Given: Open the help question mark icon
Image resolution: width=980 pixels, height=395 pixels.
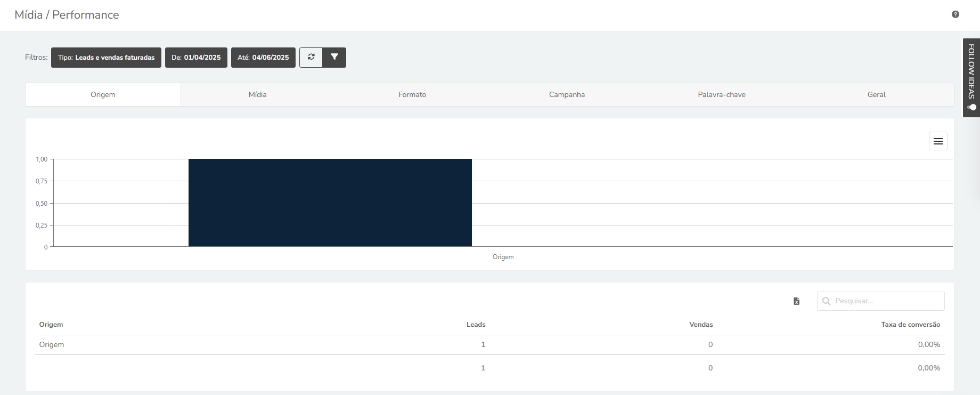Looking at the screenshot, I should (956, 14).
